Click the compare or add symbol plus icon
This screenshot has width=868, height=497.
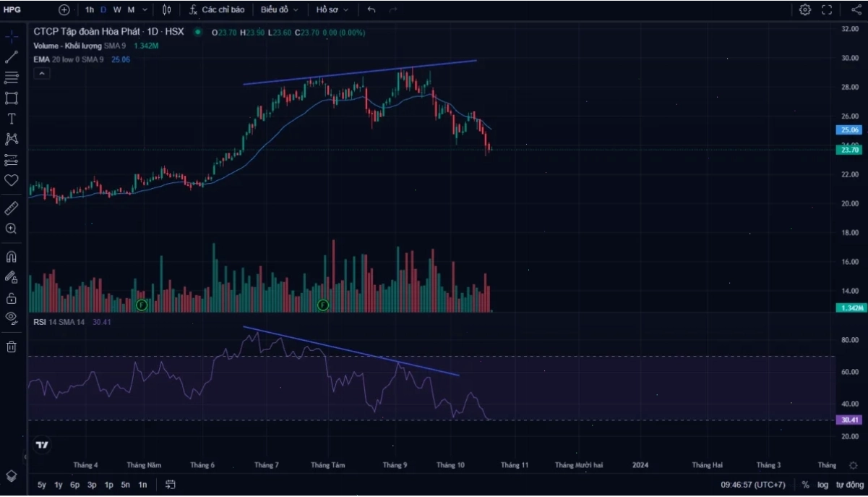64,10
